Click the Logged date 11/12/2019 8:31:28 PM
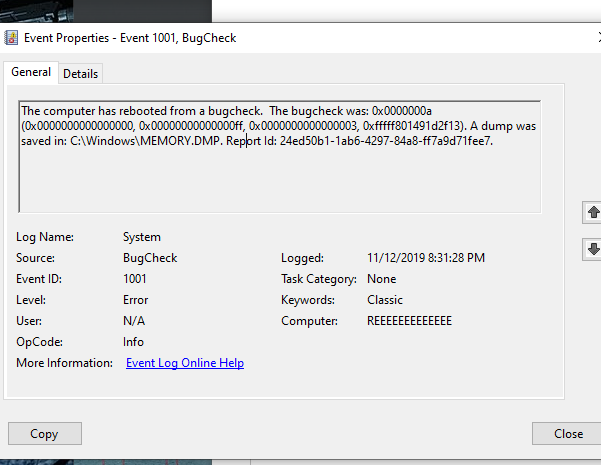The image size is (601, 465). pos(426,258)
